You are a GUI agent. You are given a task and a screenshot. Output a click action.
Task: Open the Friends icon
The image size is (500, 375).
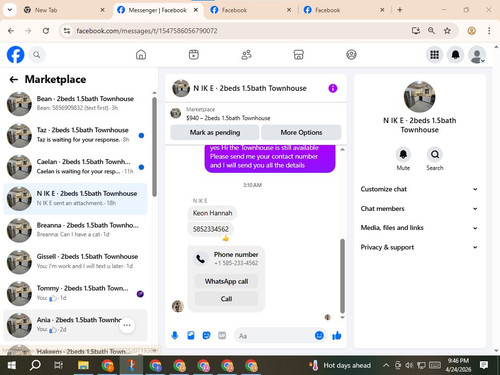tap(246, 55)
